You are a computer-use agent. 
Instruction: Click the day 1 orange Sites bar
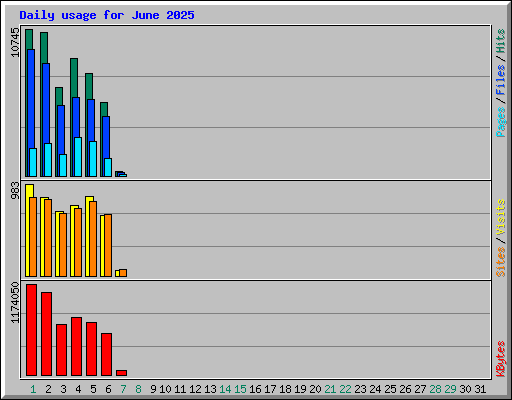coord(33,237)
